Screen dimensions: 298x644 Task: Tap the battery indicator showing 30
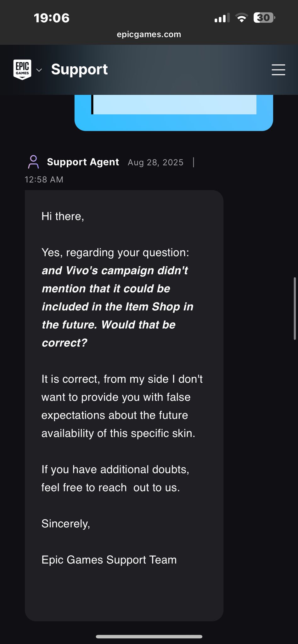[264, 18]
